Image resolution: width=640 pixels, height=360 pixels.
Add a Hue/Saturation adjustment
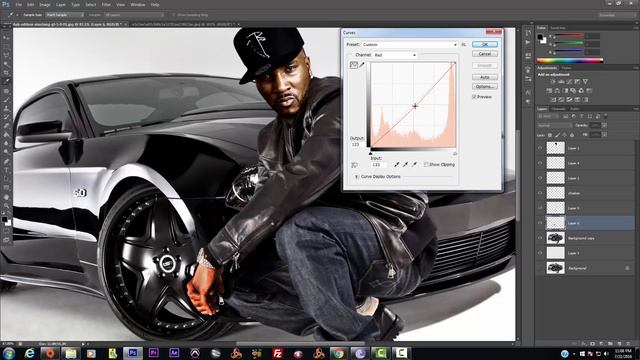(549, 91)
